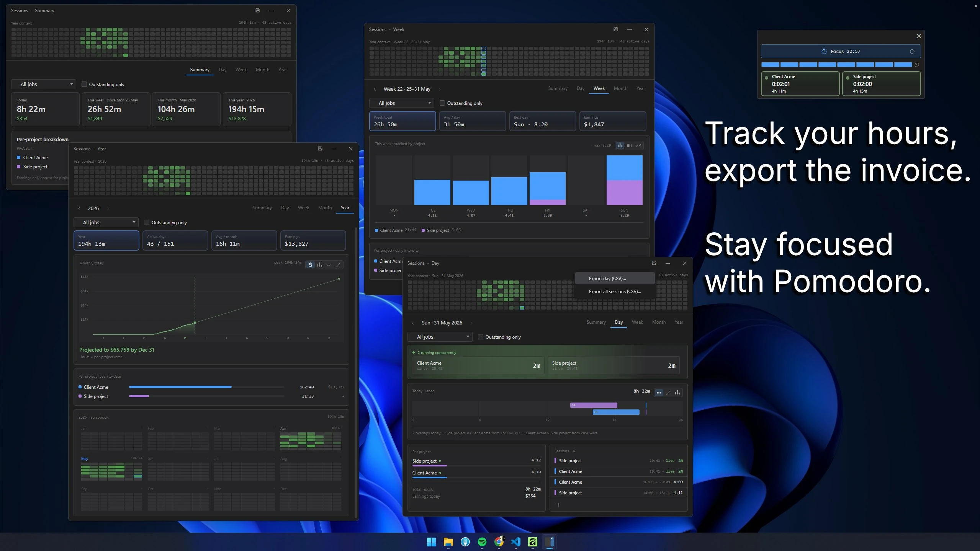The width and height of the screenshot is (980, 551).
Task: Go to previous year before 2026
Action: pos(79,209)
